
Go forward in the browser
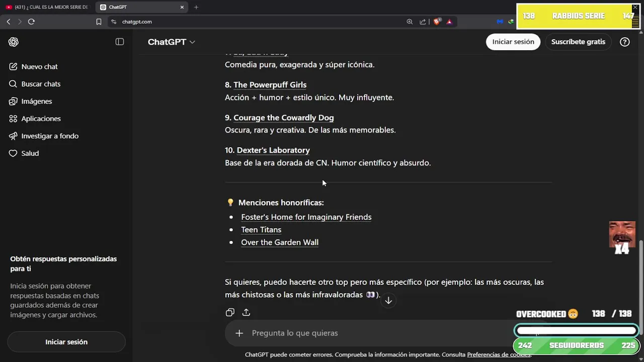pyautogui.click(x=20, y=22)
